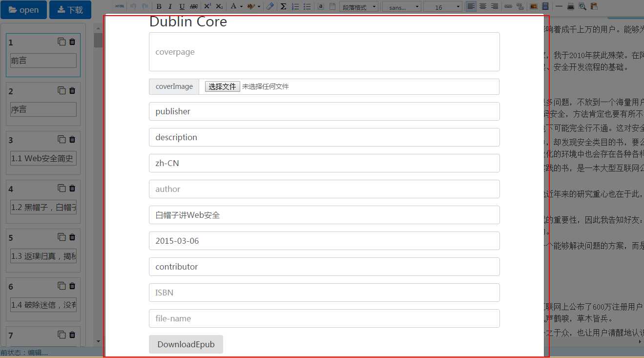Viewport: 644px width, 358px height.
Task: Click the zh-CN language field
Action: tap(324, 163)
